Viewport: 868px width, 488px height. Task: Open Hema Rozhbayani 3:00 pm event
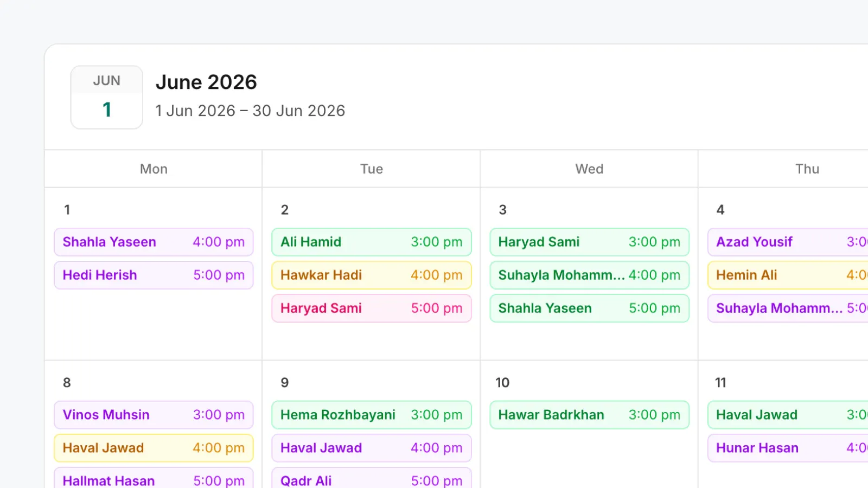pos(372,415)
